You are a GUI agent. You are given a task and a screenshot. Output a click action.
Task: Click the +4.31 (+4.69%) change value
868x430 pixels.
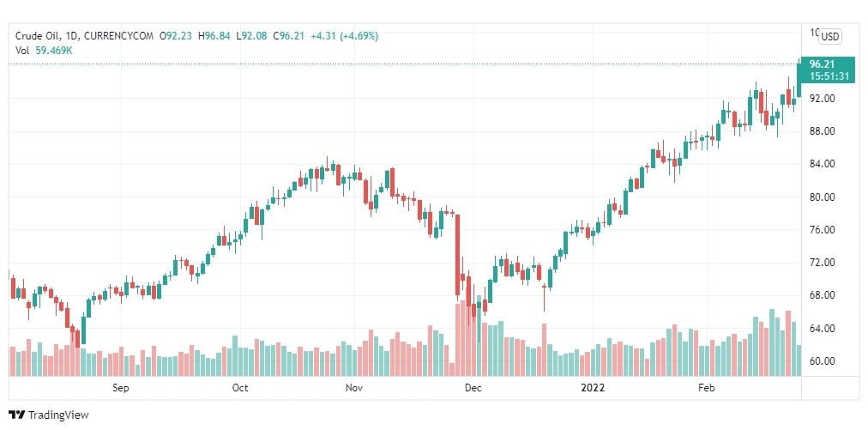coord(344,36)
